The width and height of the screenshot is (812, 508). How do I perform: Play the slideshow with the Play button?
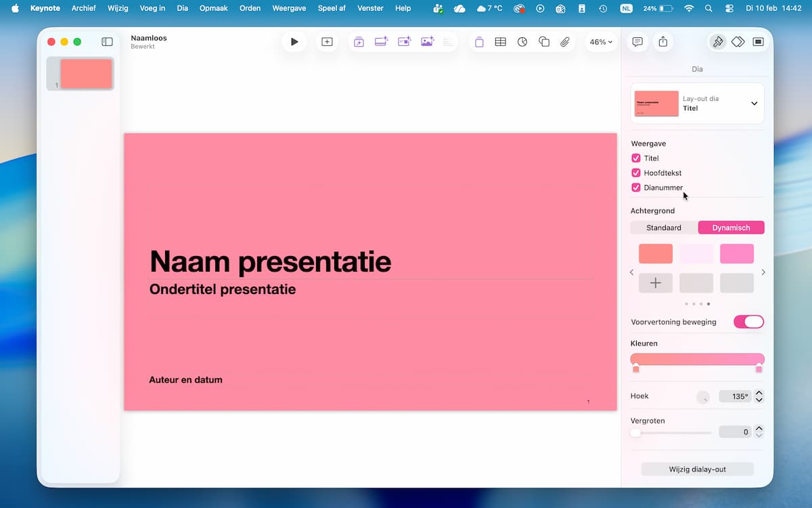click(294, 42)
